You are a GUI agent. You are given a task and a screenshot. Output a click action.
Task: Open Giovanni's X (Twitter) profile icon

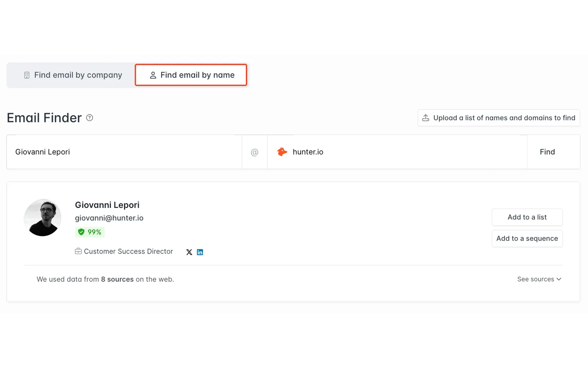[189, 252]
